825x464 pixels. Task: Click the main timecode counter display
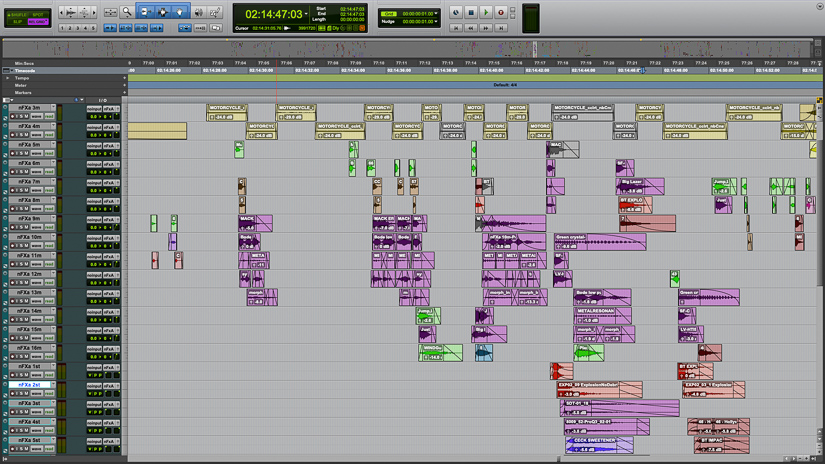tap(274, 14)
